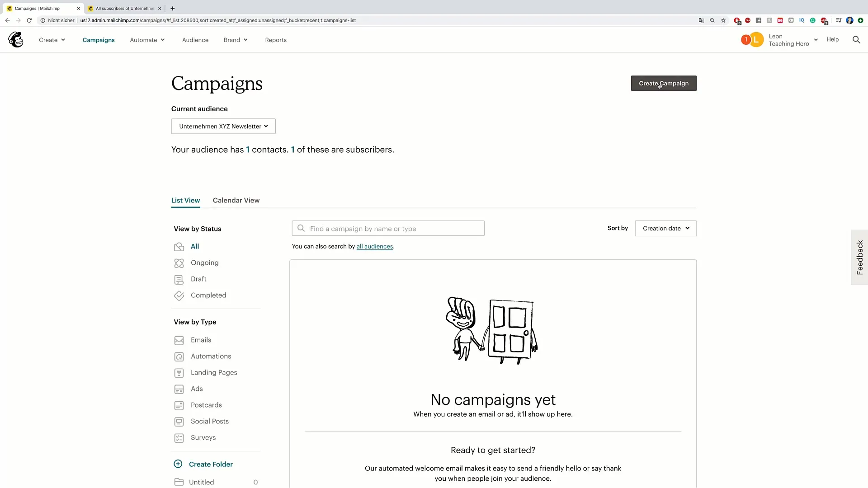Click the Create Campaign button

[x=664, y=83]
